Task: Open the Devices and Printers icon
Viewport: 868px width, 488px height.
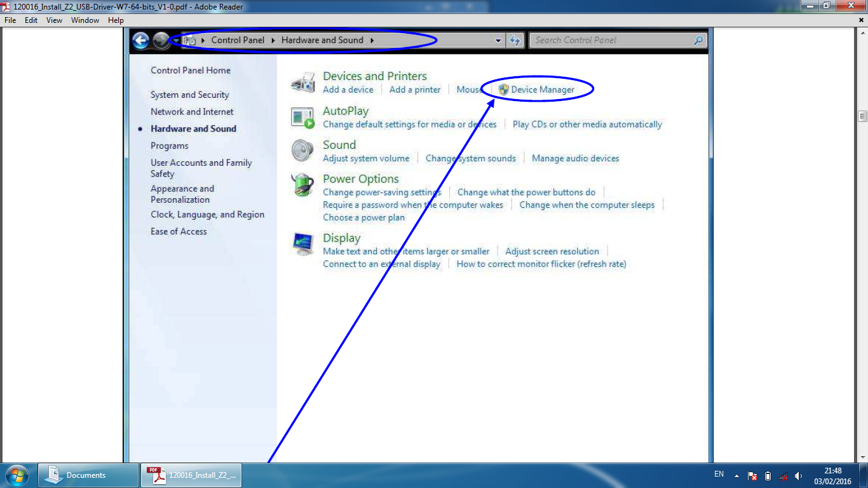Action: click(x=303, y=83)
